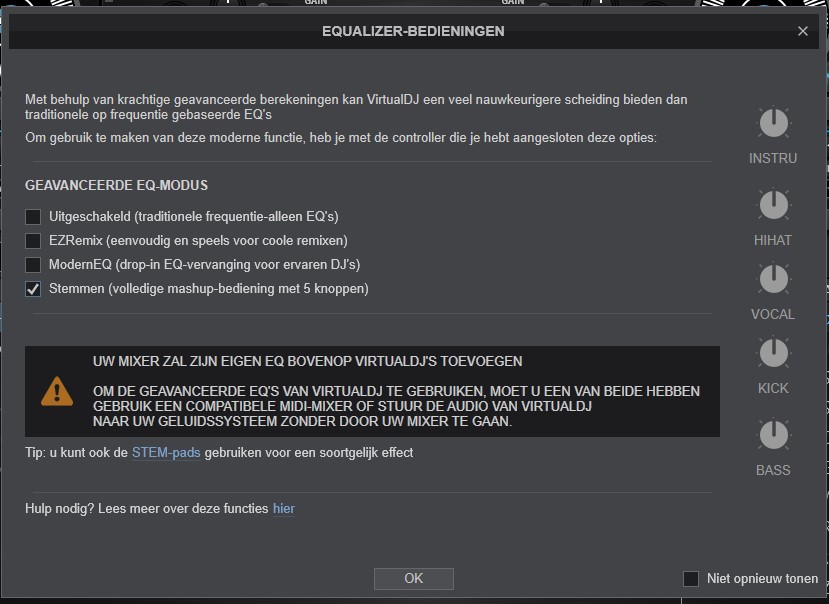The width and height of the screenshot is (829, 604).
Task: Click the 'ModernEQ (drop-in EQ-vervanging...)' label
Action: pos(205,264)
